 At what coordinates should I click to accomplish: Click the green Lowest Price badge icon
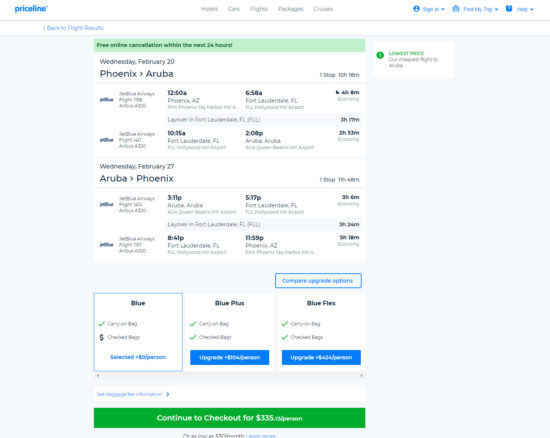coord(380,55)
